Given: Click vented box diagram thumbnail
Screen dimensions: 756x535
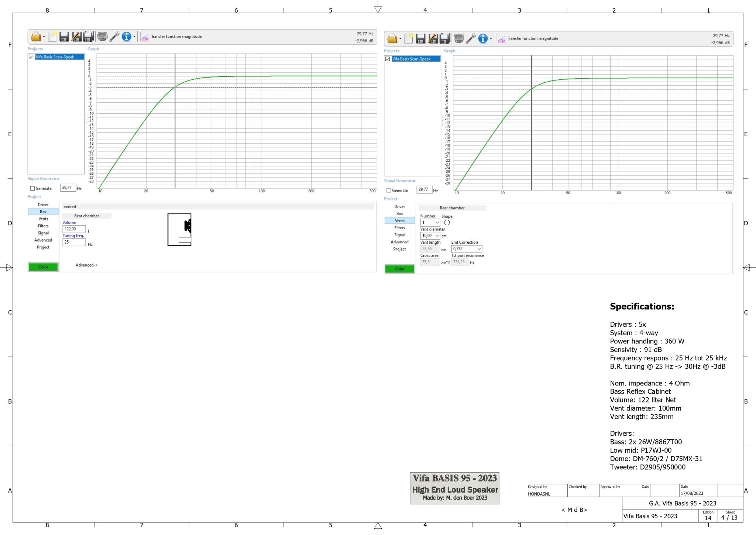Looking at the screenshot, I should 179,229.
